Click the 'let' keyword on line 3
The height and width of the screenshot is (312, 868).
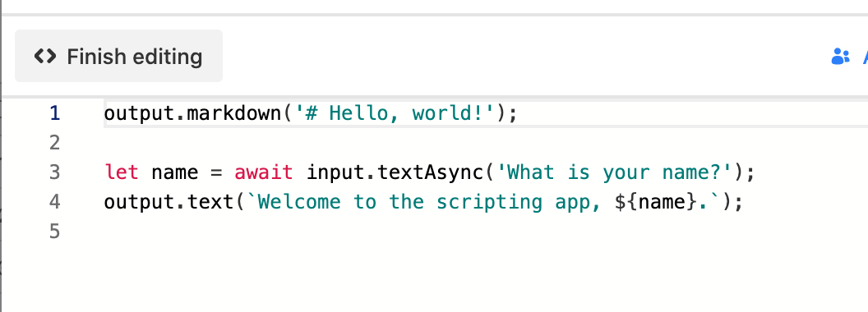click(121, 172)
